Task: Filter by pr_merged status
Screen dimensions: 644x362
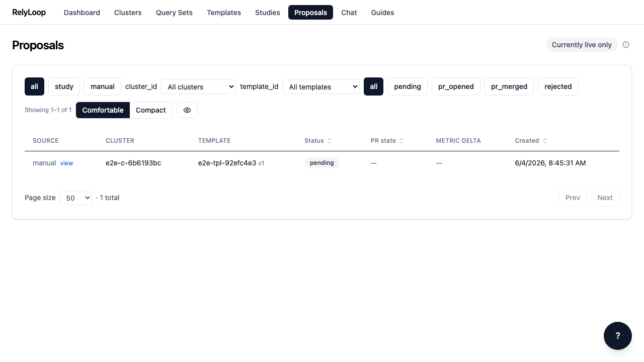Action: pos(509,86)
